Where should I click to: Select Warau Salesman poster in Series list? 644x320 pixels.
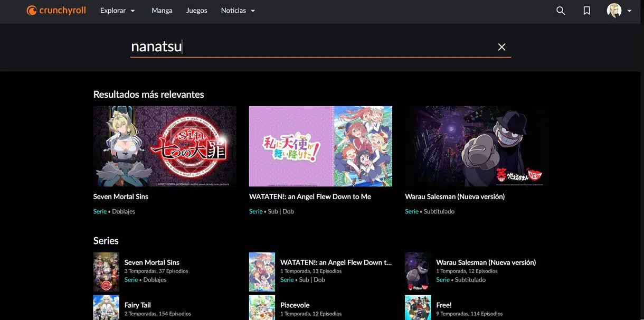click(x=418, y=272)
